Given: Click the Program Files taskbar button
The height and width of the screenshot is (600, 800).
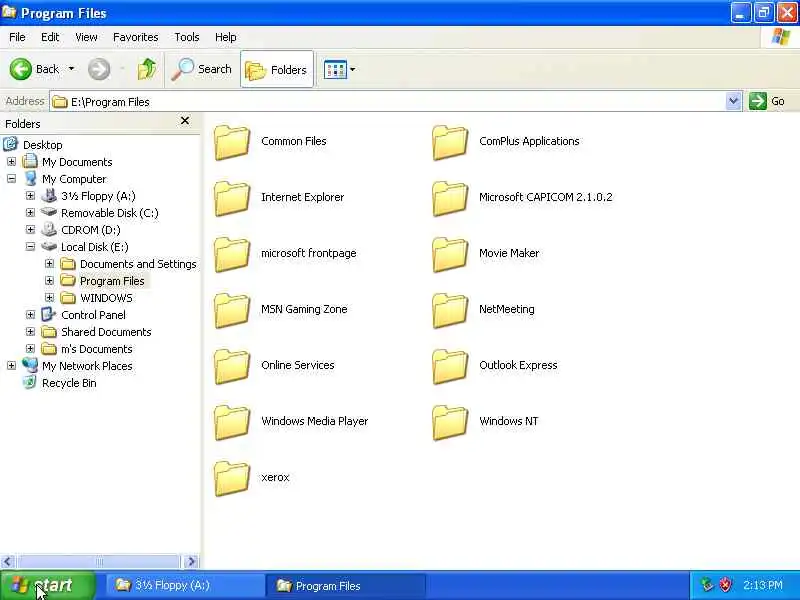Looking at the screenshot, I should [345, 585].
